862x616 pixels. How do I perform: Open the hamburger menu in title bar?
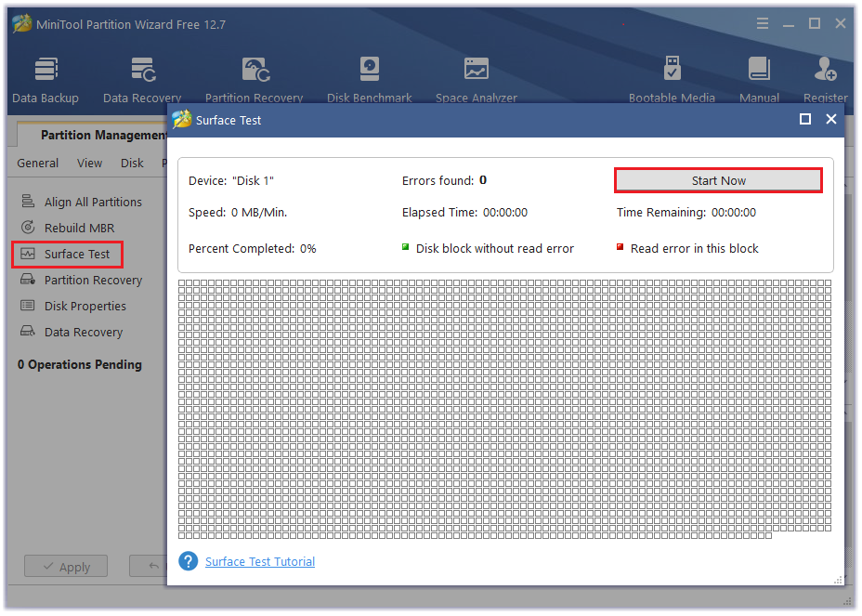tap(763, 23)
